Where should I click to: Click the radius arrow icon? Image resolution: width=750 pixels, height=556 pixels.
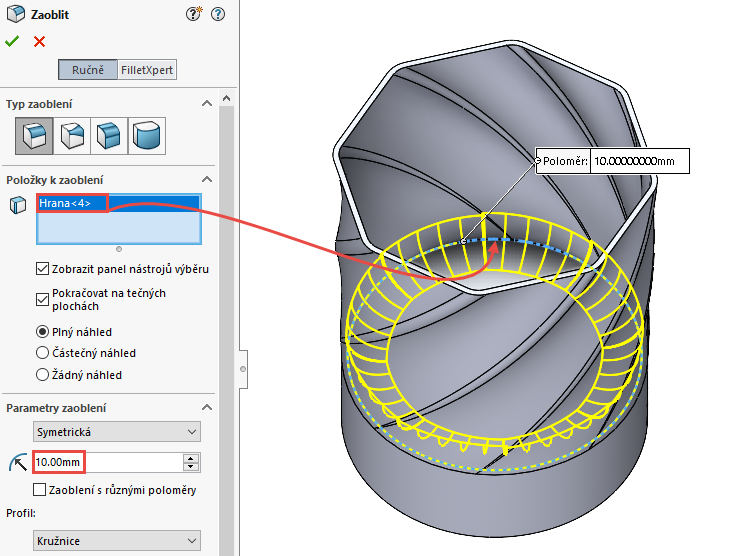coord(18,462)
